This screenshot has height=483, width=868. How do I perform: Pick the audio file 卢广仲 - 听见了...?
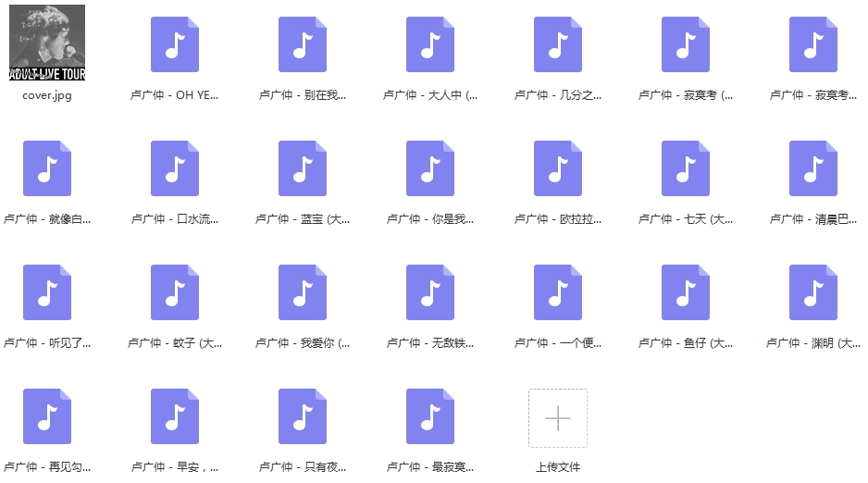[47, 292]
